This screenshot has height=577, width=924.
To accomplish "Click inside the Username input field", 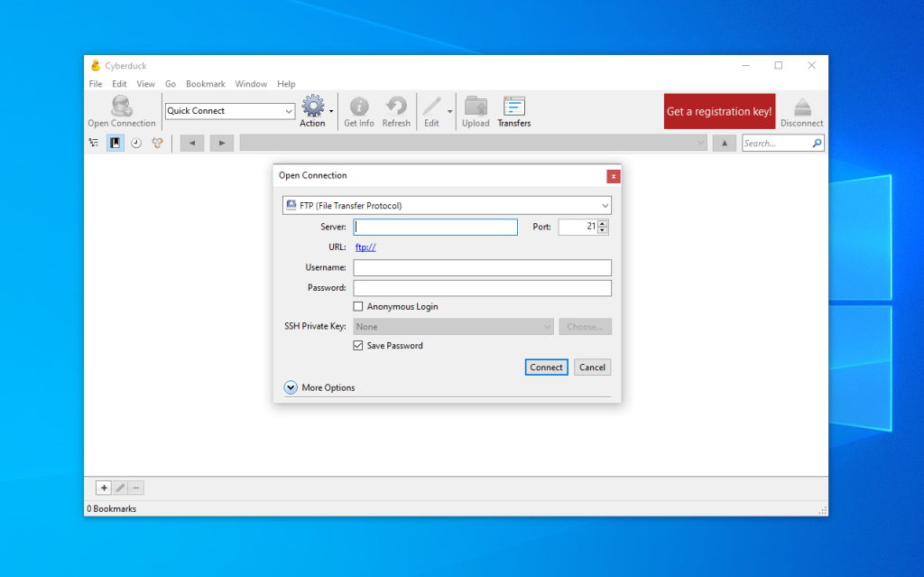I will (482, 268).
